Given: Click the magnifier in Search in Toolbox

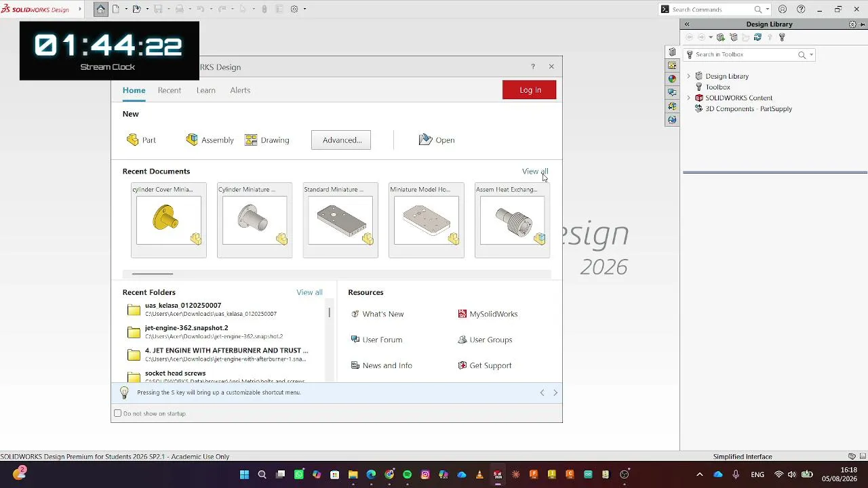Looking at the screenshot, I should (x=802, y=55).
